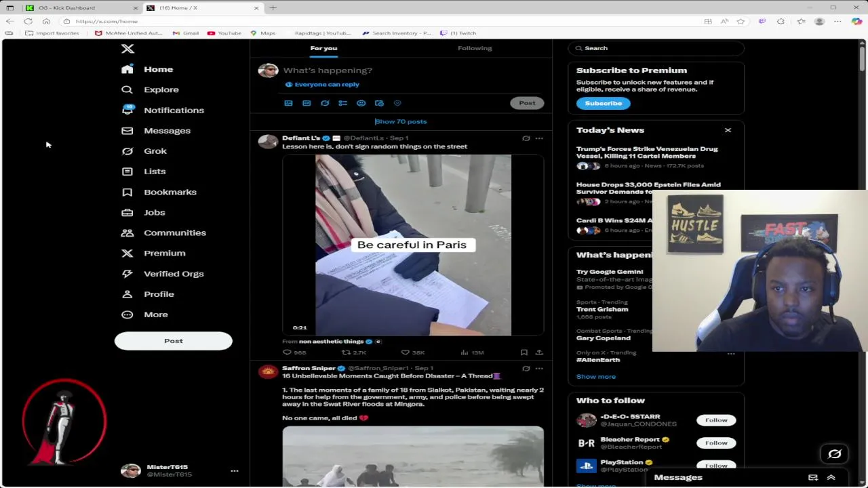Show 70 posts link

tap(401, 121)
